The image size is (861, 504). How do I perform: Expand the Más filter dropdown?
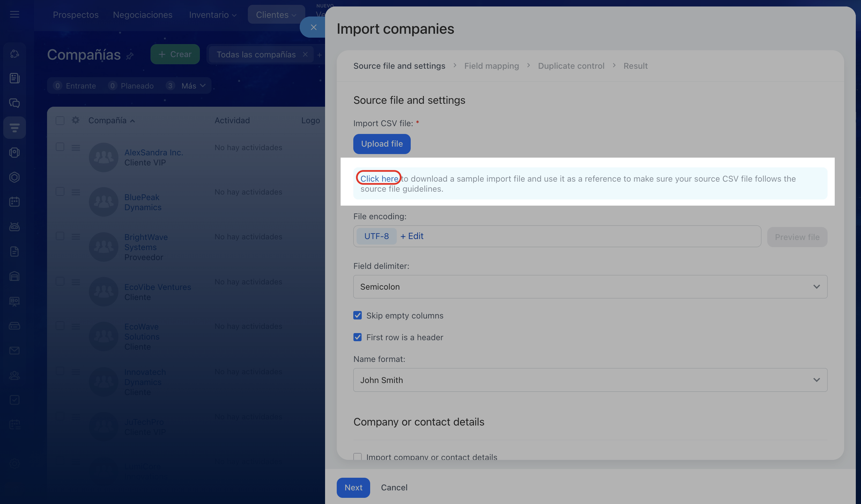(193, 86)
